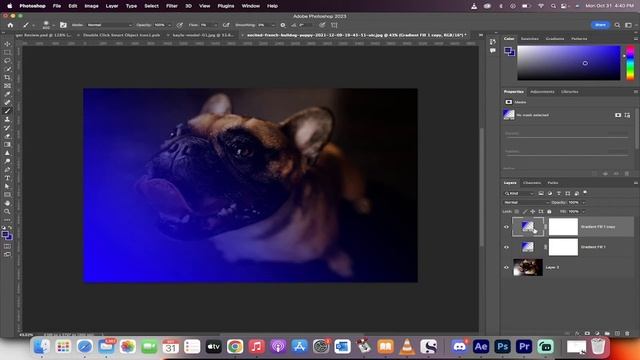Hide the Gradient Fill 1 copy layer
The width and height of the screenshot is (640, 360).
pos(507,227)
